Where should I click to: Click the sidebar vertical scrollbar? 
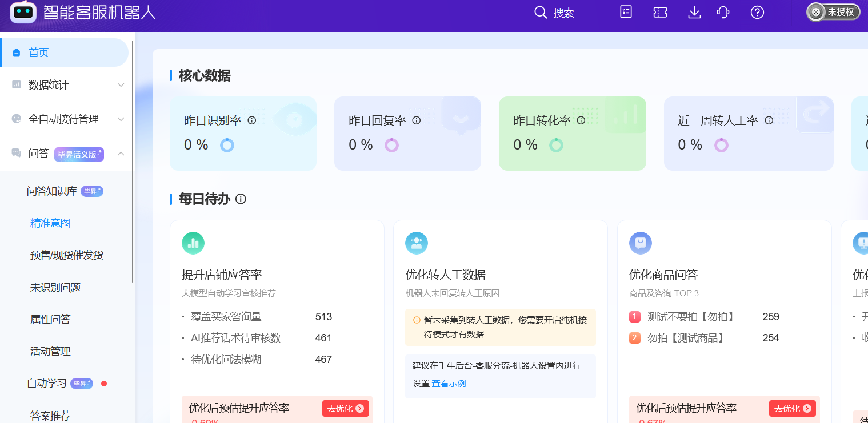(x=133, y=162)
